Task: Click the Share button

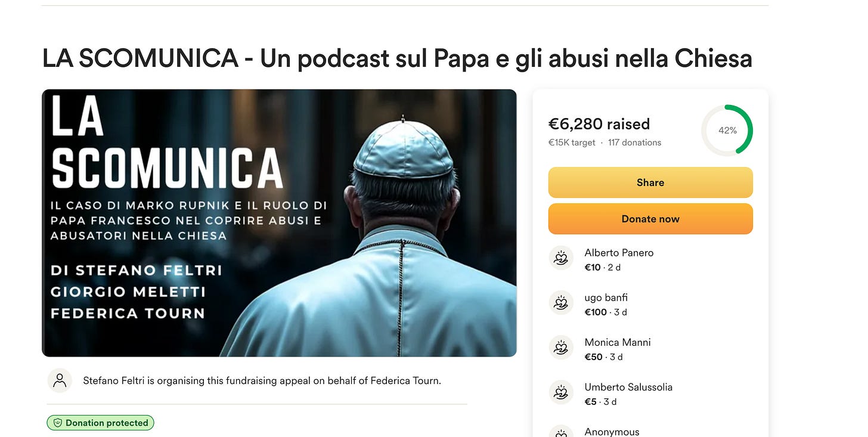Action: pos(650,182)
